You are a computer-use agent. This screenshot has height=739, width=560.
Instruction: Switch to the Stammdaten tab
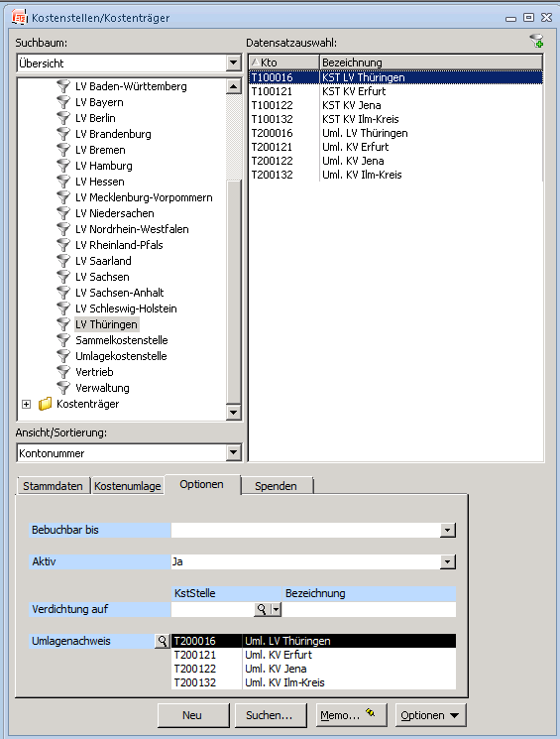53,486
